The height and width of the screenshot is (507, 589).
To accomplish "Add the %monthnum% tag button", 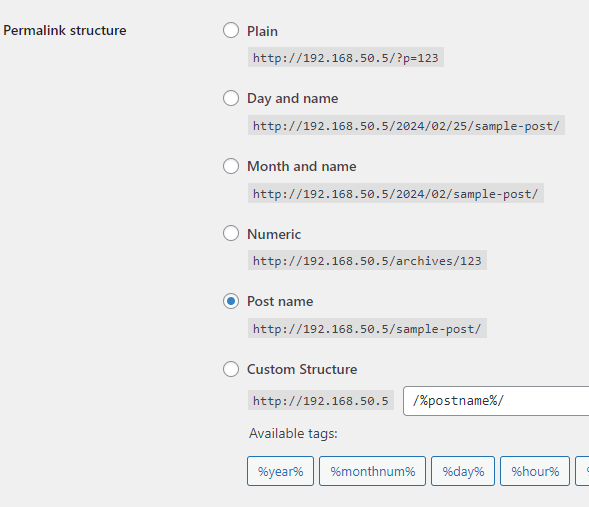I will 372,471.
